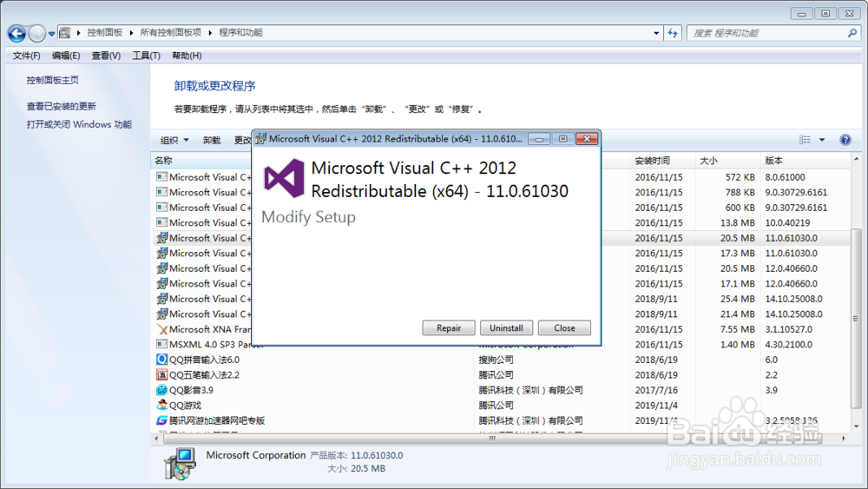868x489 pixels.
Task: Open the 帮助(H) menu
Action: (x=187, y=56)
